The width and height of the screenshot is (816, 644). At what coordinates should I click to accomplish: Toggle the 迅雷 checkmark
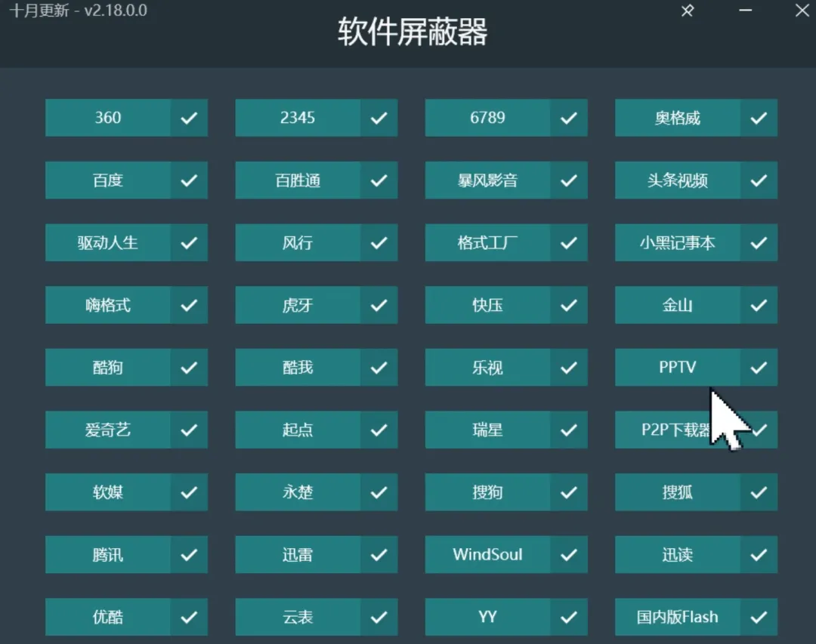[379, 555]
